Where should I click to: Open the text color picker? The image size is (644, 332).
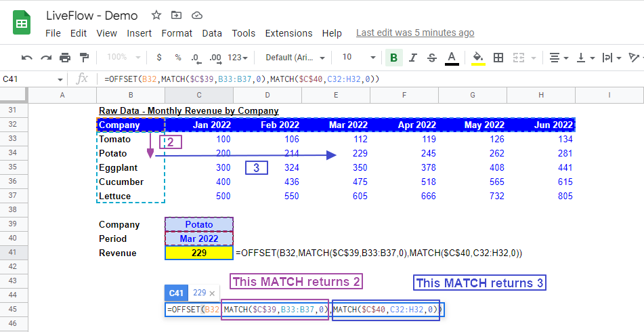pos(452,58)
